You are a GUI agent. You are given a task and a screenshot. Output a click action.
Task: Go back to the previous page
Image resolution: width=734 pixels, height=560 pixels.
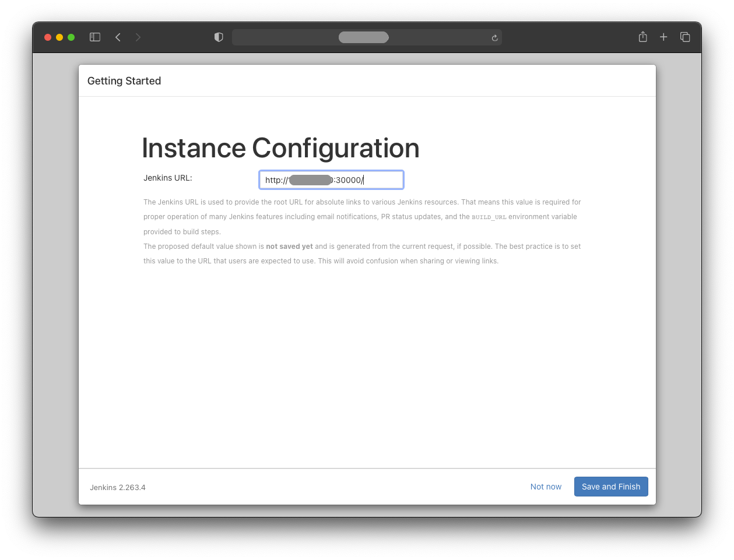click(118, 37)
